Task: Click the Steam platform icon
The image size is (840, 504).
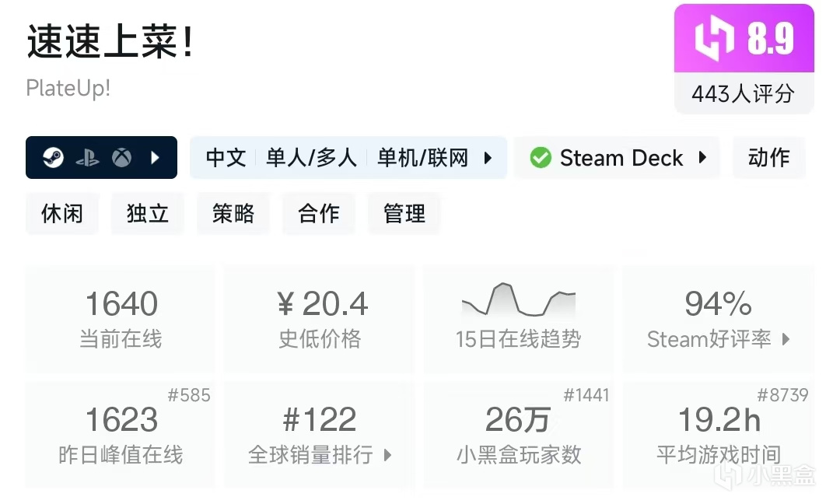Action: pyautogui.click(x=53, y=158)
